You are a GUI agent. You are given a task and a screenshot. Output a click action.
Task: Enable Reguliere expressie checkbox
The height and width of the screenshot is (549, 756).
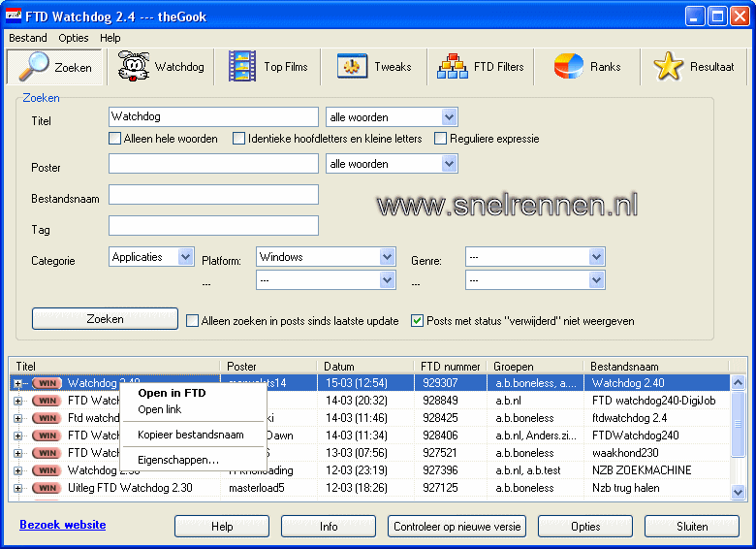coord(440,139)
